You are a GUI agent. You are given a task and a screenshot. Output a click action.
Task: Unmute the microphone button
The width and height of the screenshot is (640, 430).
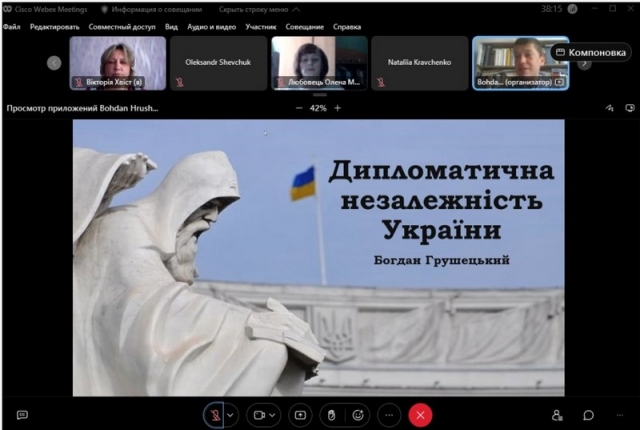[x=214, y=414]
